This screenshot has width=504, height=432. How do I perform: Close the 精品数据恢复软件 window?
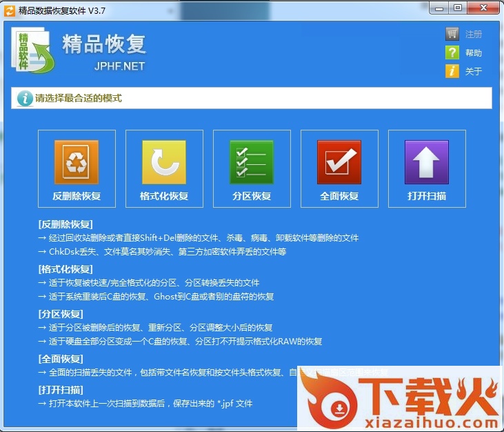[483, 8]
